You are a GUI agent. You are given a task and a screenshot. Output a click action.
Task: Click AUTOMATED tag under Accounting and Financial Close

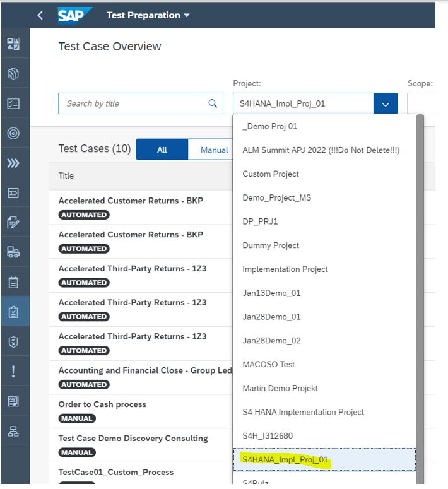click(84, 384)
